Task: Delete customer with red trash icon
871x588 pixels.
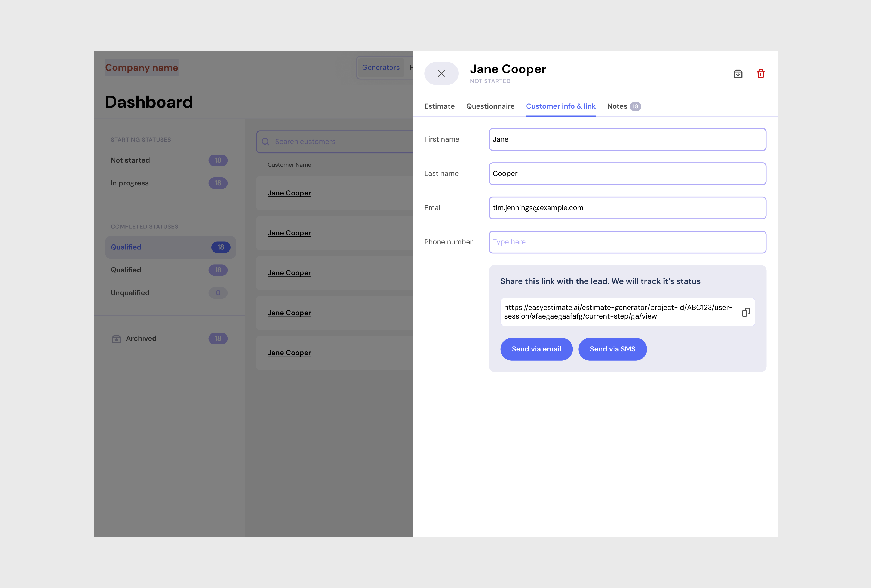Action: (x=760, y=74)
